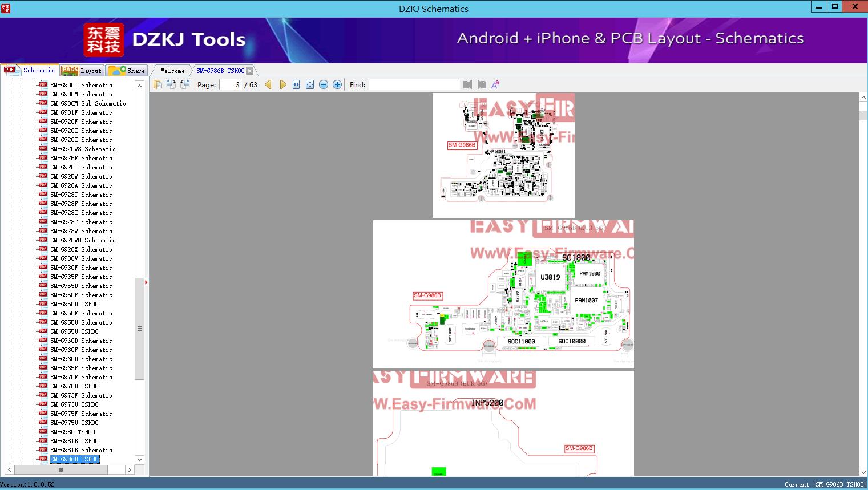Choose SM-G973U TSHOO in the tree
The height and width of the screenshot is (490, 868).
click(x=74, y=404)
